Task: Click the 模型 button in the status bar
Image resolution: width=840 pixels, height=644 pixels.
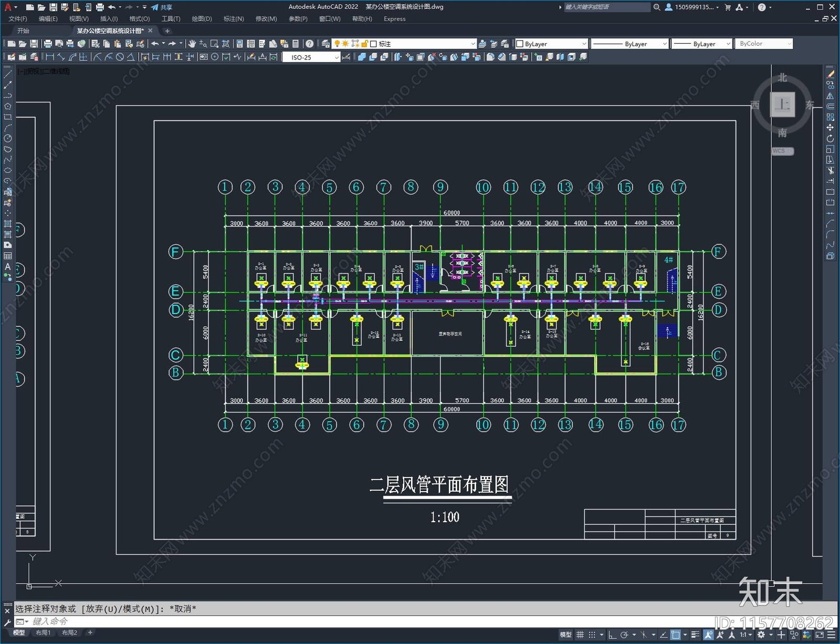Action: click(565, 633)
